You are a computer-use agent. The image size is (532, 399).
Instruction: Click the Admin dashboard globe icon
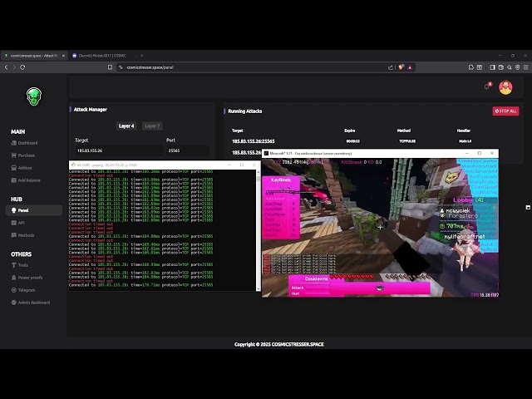(x=13, y=303)
